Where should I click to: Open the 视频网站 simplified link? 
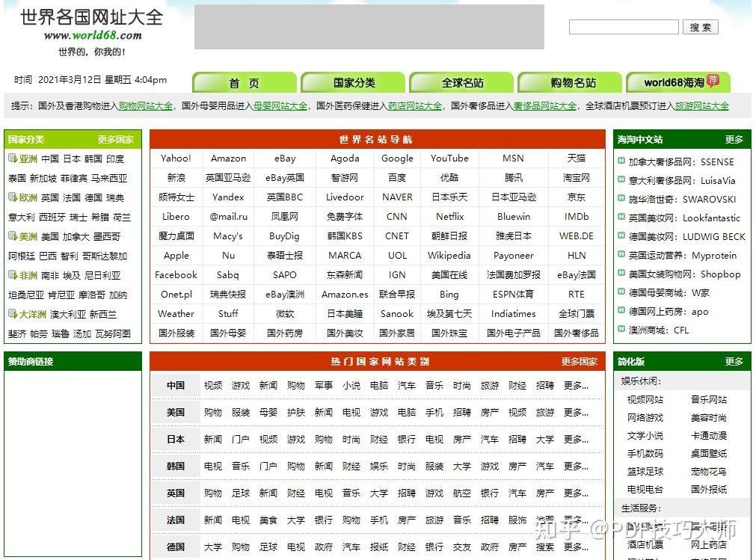tap(645, 399)
